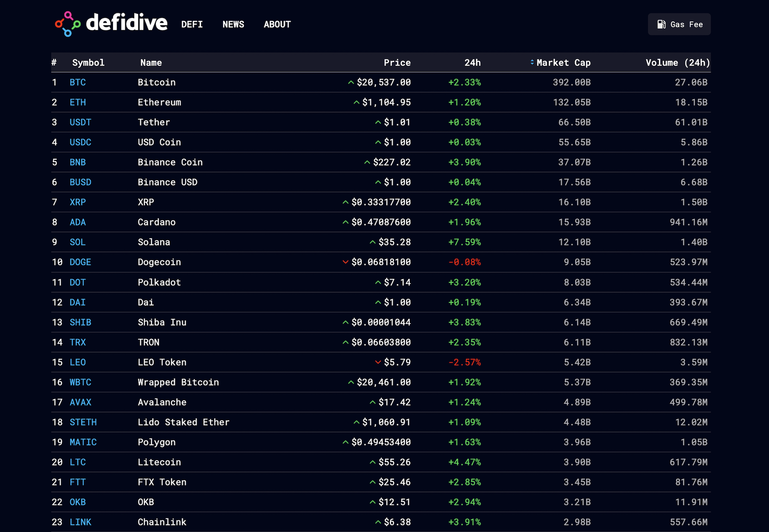Open the LEO symbol link
The height and width of the screenshot is (532, 769).
point(78,362)
